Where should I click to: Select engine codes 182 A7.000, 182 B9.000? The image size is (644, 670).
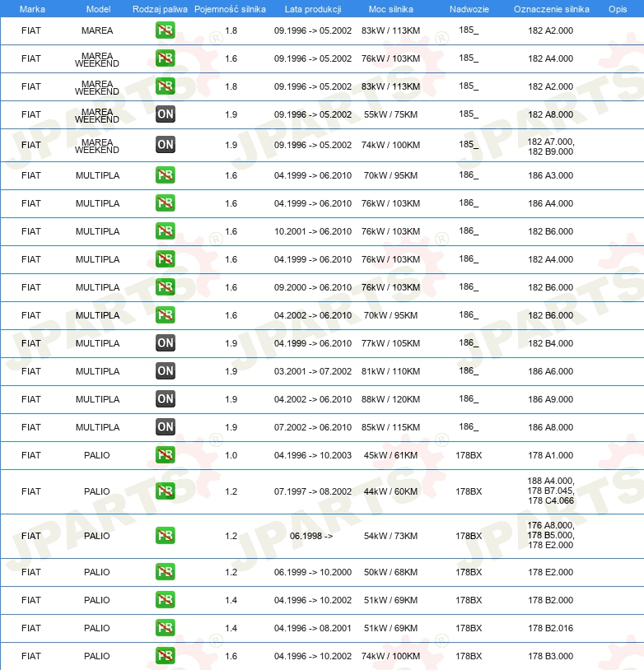pos(550,147)
